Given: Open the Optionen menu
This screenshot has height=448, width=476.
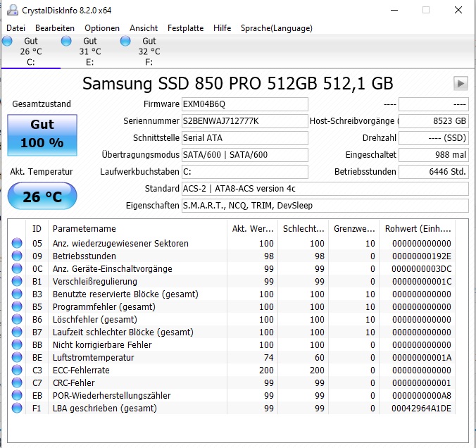Looking at the screenshot, I should pos(102,28).
